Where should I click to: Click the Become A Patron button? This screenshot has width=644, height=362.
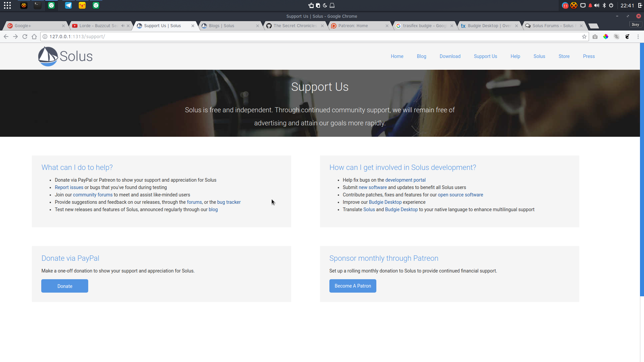pos(353,286)
